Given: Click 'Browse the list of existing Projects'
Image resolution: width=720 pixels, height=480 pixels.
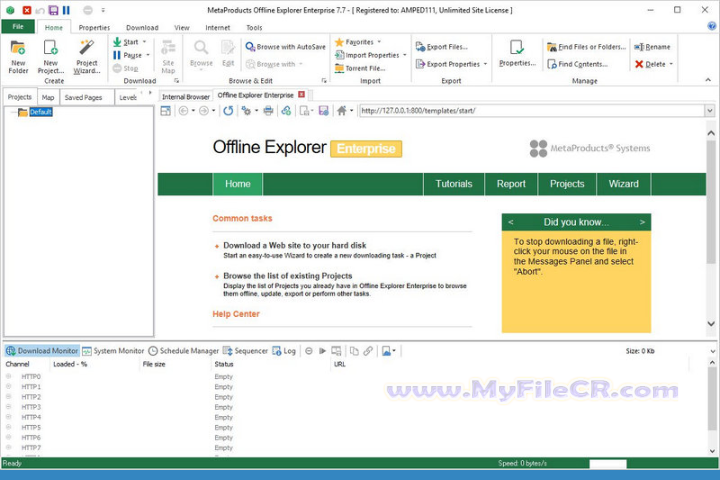Looking at the screenshot, I should pyautogui.click(x=288, y=276).
